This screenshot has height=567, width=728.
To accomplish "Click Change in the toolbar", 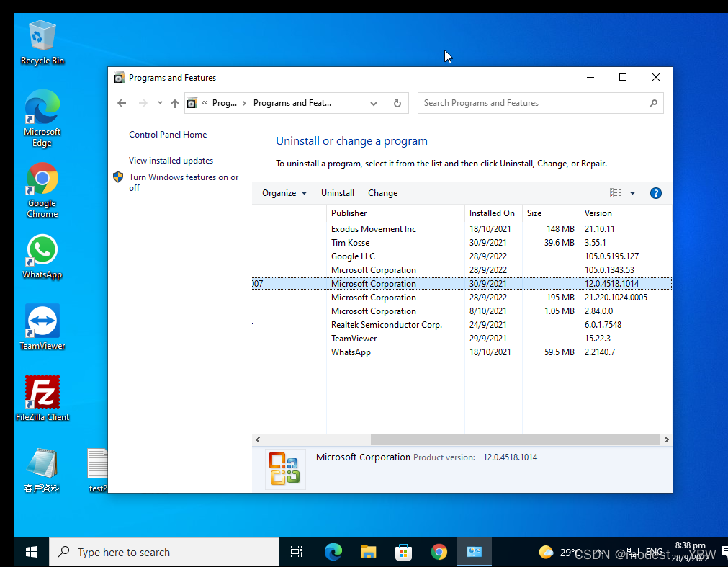I will tap(382, 192).
